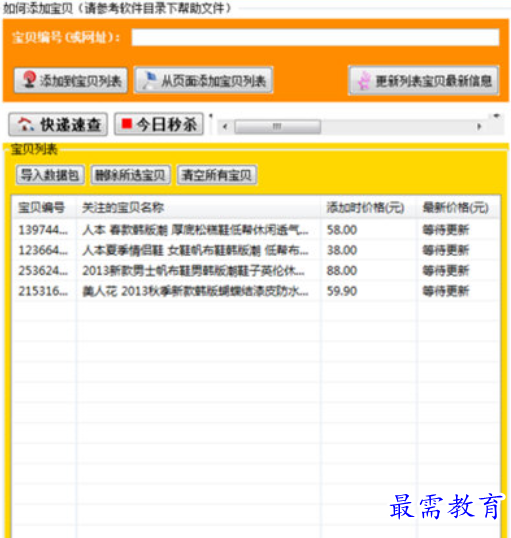This screenshot has height=538, width=511.
Task: Click the price cell 58.00
Action: (x=342, y=230)
